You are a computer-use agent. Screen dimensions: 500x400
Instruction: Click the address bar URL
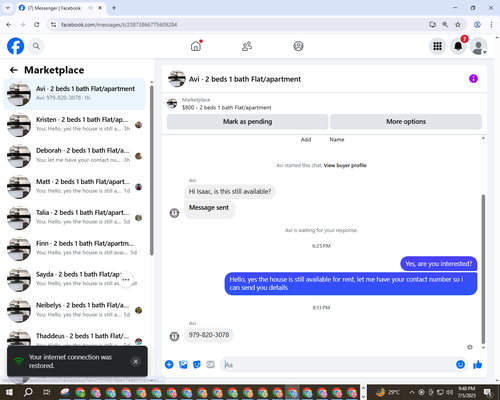tap(119, 25)
